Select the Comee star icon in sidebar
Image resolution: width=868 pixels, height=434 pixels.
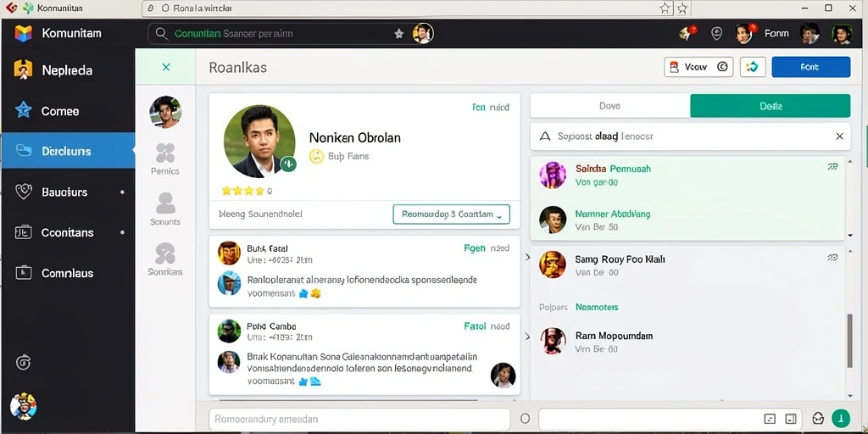click(23, 111)
